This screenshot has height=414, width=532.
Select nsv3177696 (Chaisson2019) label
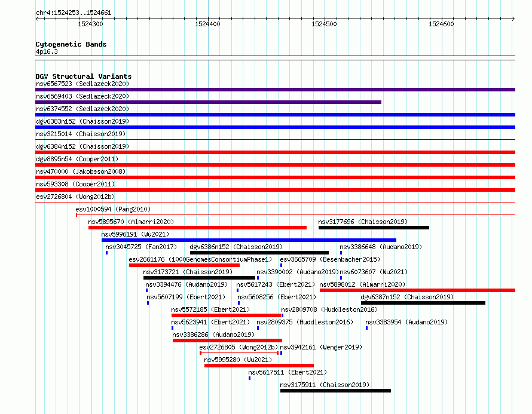tap(363, 222)
